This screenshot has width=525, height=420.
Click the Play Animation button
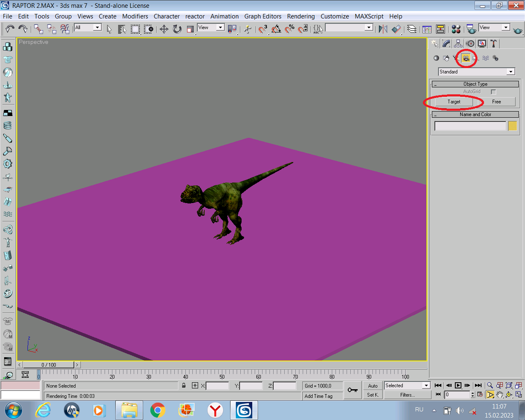coord(458,386)
